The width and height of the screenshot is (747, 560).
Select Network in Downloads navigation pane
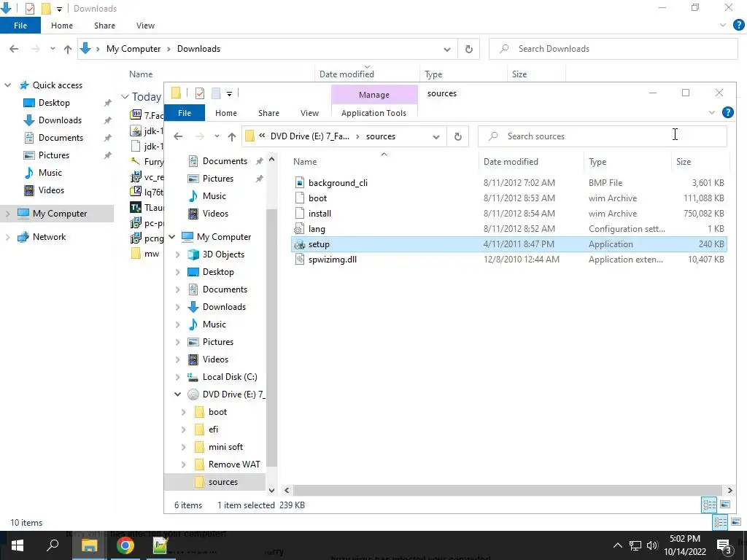pyautogui.click(x=49, y=237)
